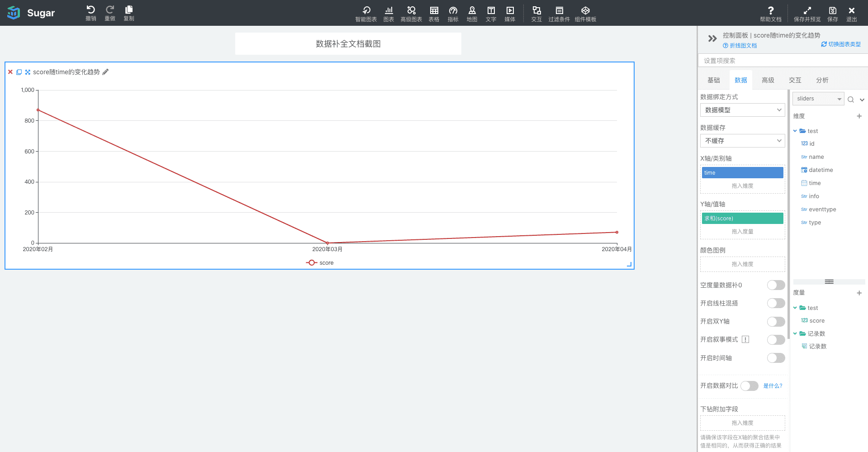
Task: Toggle 空度量数据补0 switch
Action: point(776,285)
